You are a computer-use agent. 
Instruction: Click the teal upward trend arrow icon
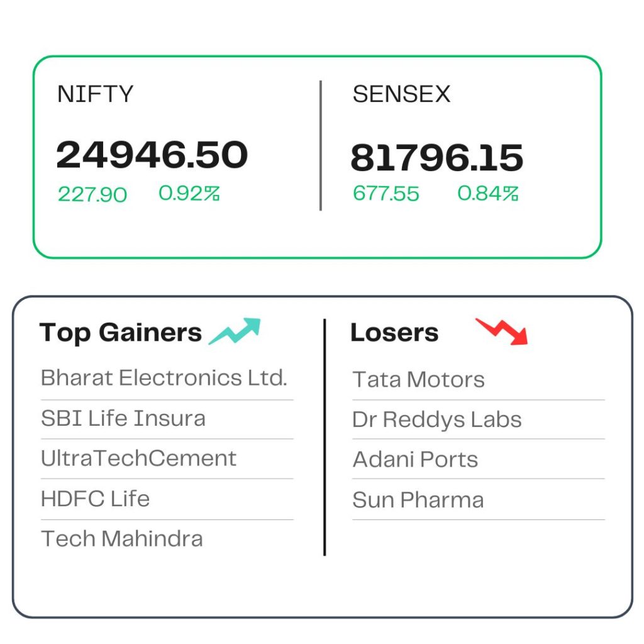coord(235,331)
